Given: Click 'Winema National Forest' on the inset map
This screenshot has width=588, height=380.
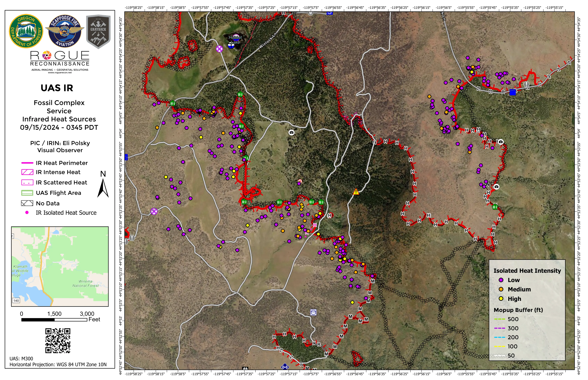Looking at the screenshot, I should (85, 283).
